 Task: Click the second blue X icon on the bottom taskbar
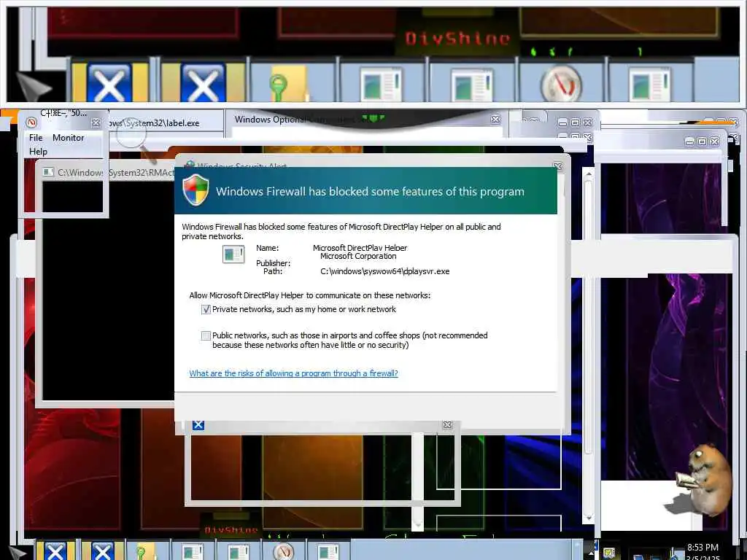[x=102, y=551]
